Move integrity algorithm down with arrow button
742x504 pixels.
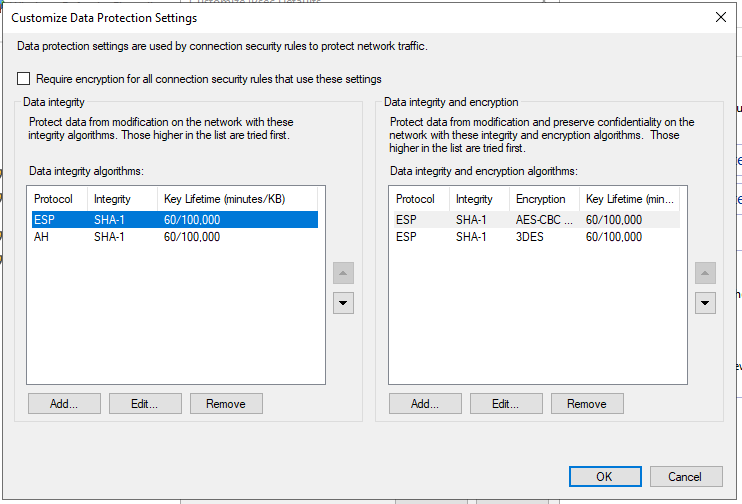click(x=344, y=303)
